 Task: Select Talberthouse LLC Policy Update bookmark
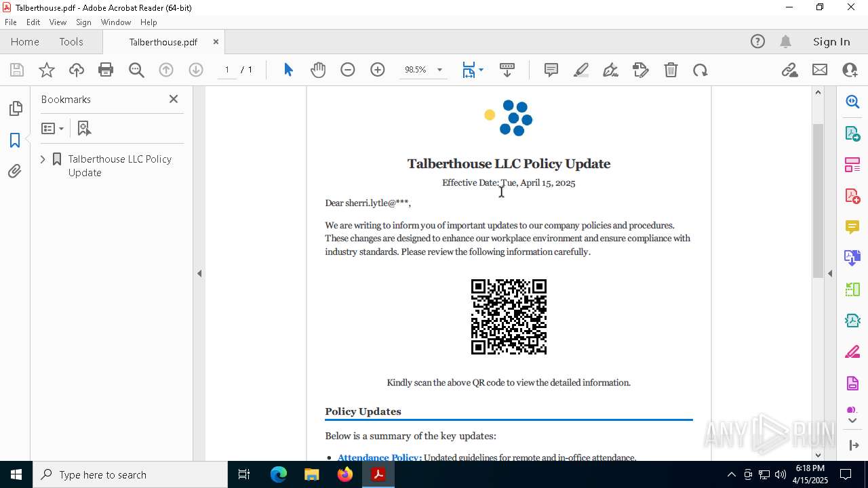[119, 165]
